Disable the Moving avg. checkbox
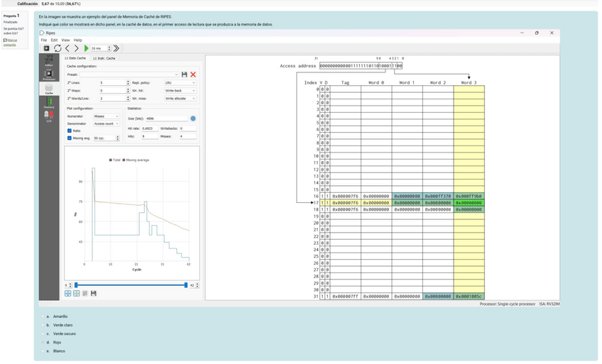This screenshot has width=602, height=364. tap(70, 138)
